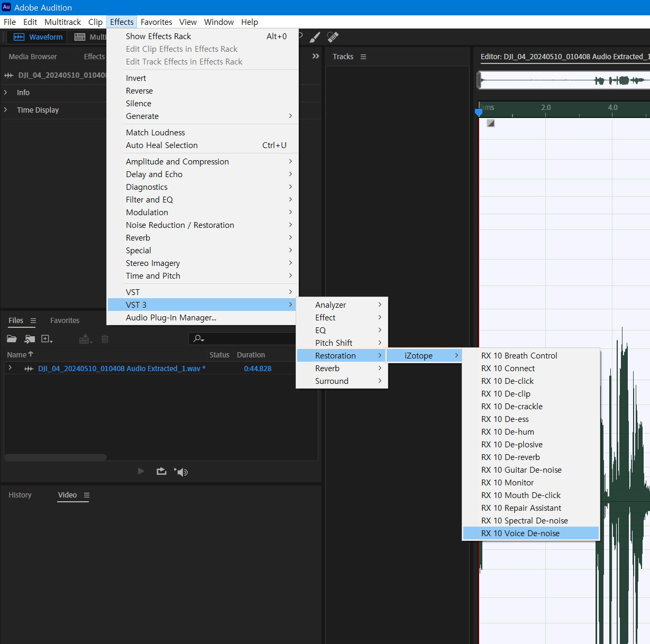This screenshot has width=650, height=644.
Task: Click the trash Close Files icon
Action: pos(105,339)
